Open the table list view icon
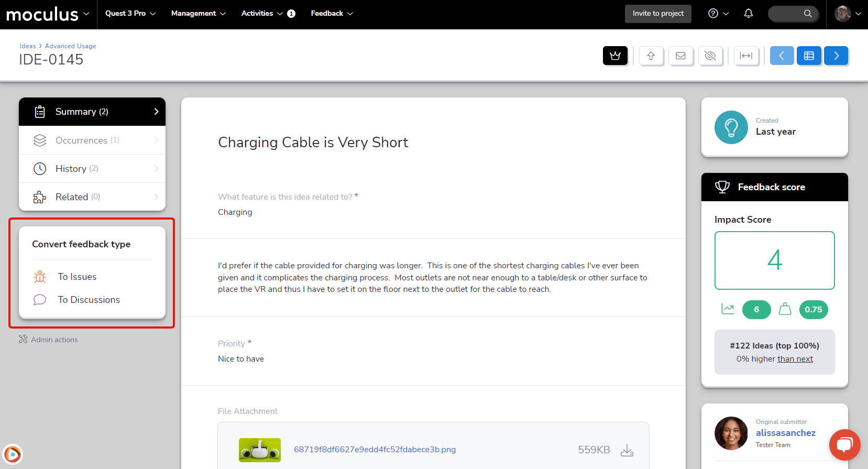Screen dimensions: 868x469 809,56
